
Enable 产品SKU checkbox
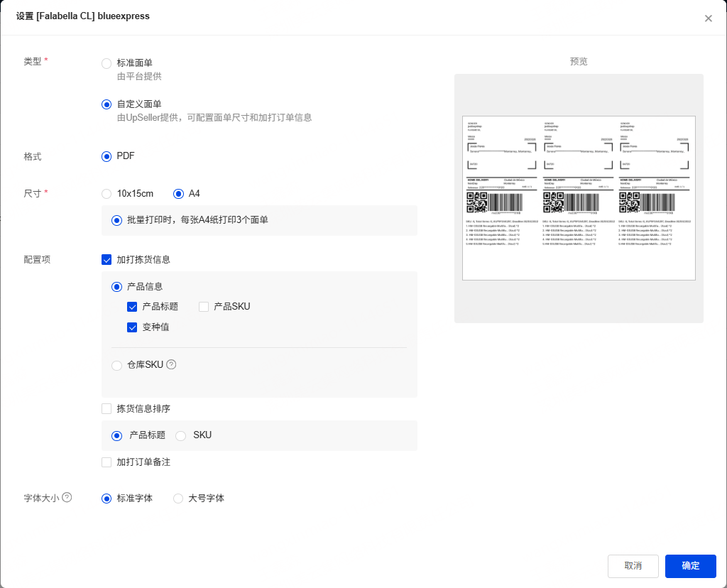[204, 307]
